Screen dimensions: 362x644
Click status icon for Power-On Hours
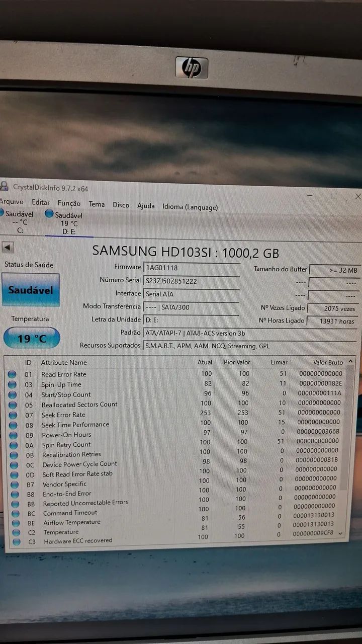14,435
